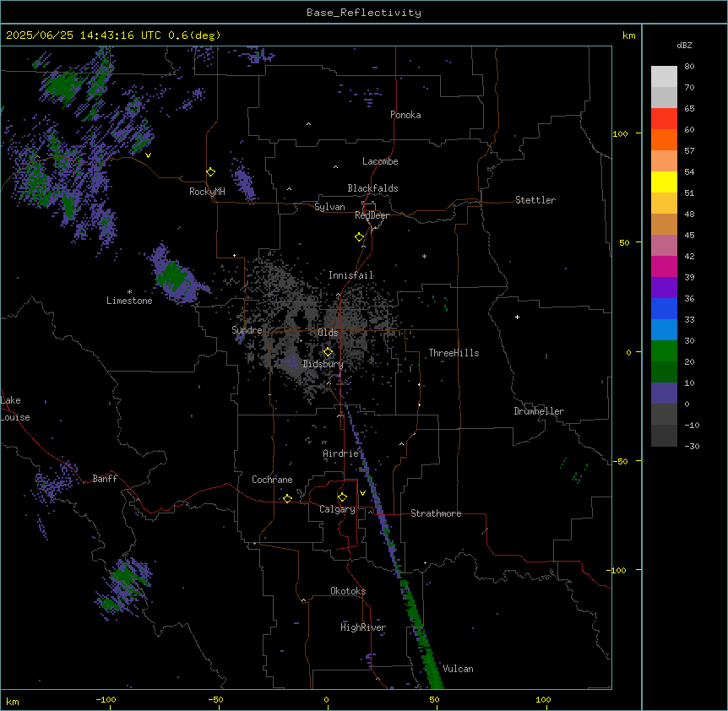Image resolution: width=728 pixels, height=711 pixels.
Task: Click the Blackfalds label
Action: pos(372,188)
